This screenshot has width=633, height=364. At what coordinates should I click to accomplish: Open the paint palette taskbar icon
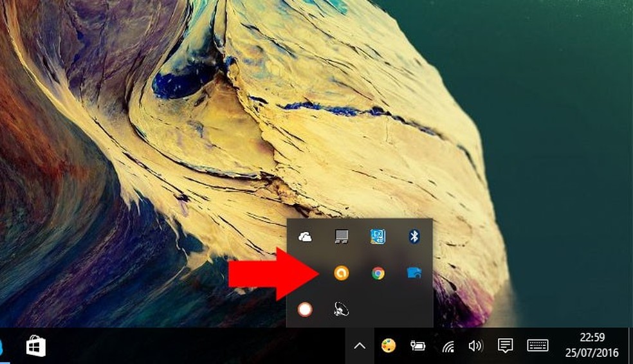[x=389, y=346]
